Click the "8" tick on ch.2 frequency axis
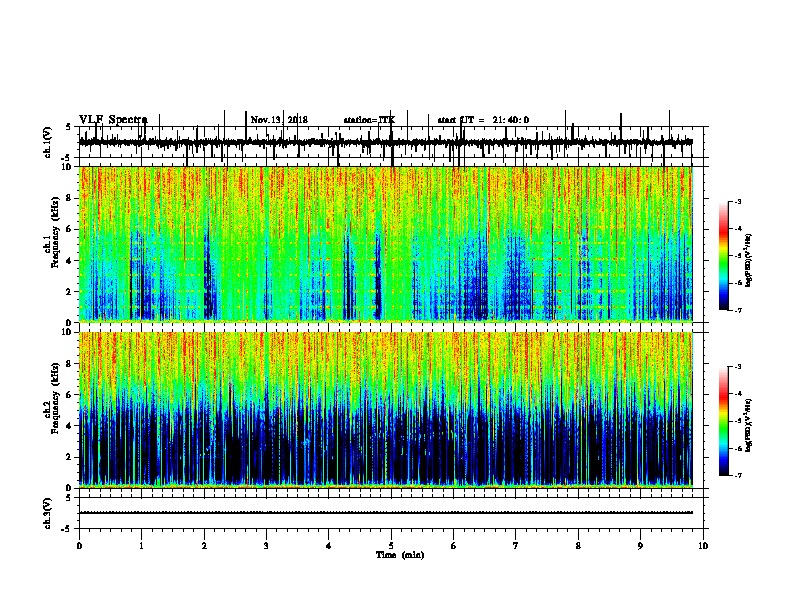Image resolution: width=792 pixels, height=612 pixels. click(71, 364)
